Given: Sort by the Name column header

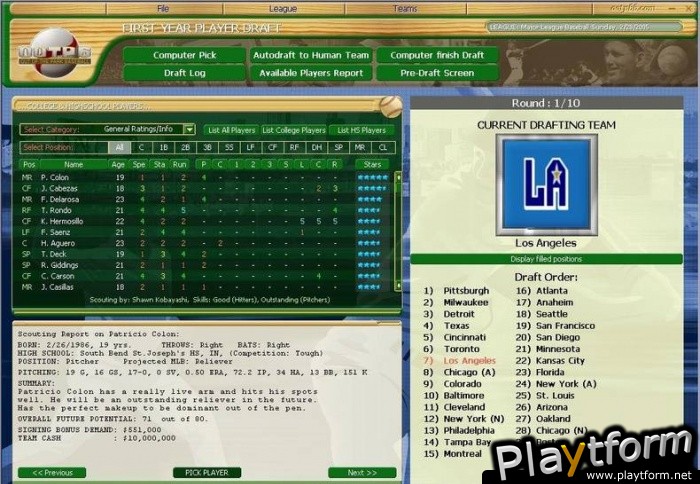Looking at the screenshot, I should (74, 165).
